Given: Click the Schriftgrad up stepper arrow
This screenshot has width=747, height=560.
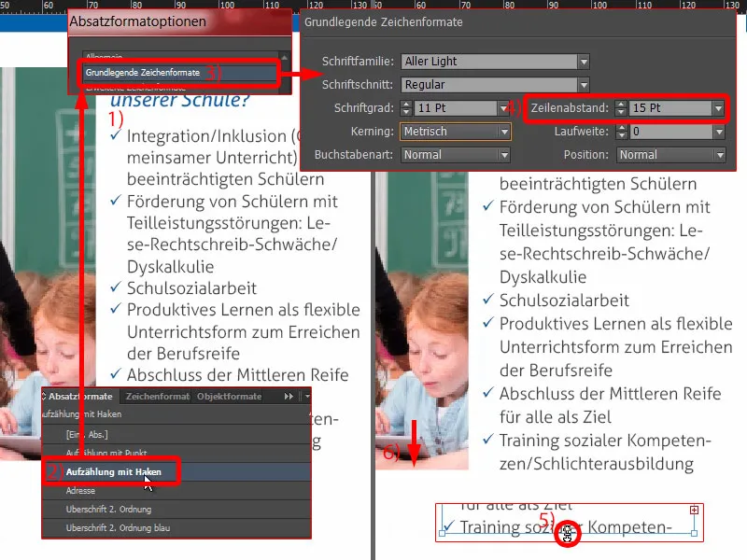Looking at the screenshot, I should [403, 103].
